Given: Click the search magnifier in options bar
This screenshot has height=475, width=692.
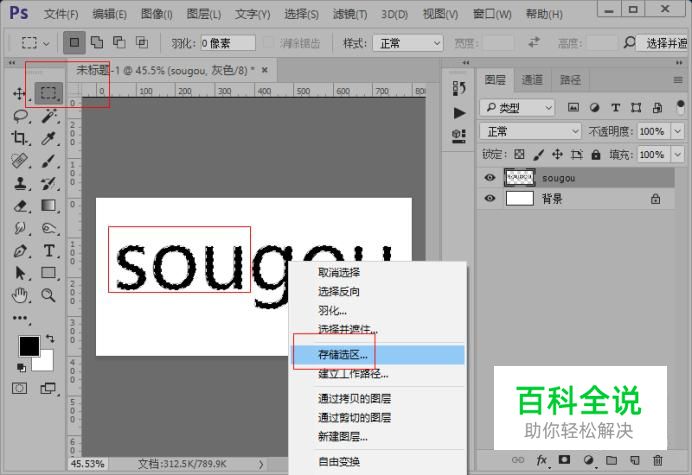Looking at the screenshot, I should point(629,42).
